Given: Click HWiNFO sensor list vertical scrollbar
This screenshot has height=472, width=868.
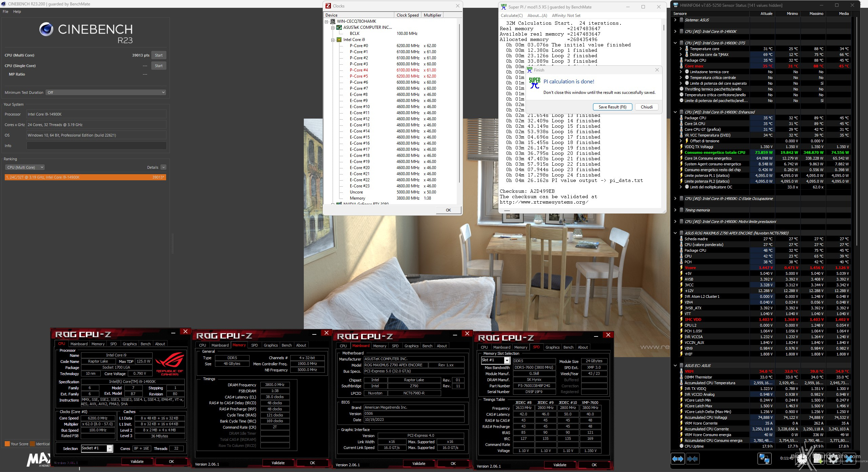Looking at the screenshot, I should (x=857, y=132).
